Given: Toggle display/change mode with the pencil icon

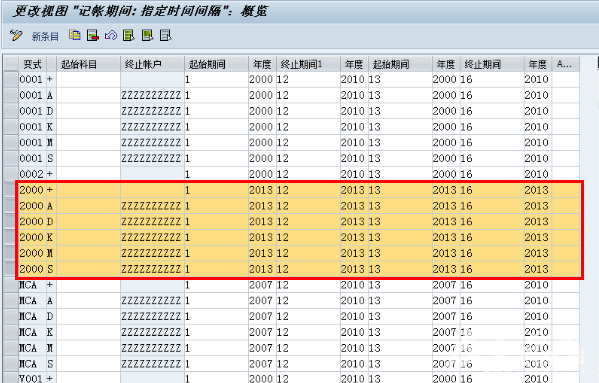Looking at the screenshot, I should point(16,36).
